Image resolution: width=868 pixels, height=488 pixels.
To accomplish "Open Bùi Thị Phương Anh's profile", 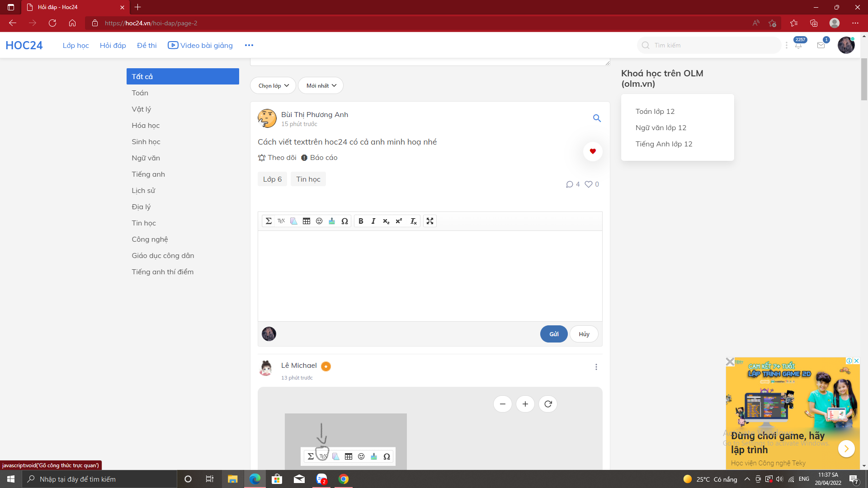I will pos(315,114).
